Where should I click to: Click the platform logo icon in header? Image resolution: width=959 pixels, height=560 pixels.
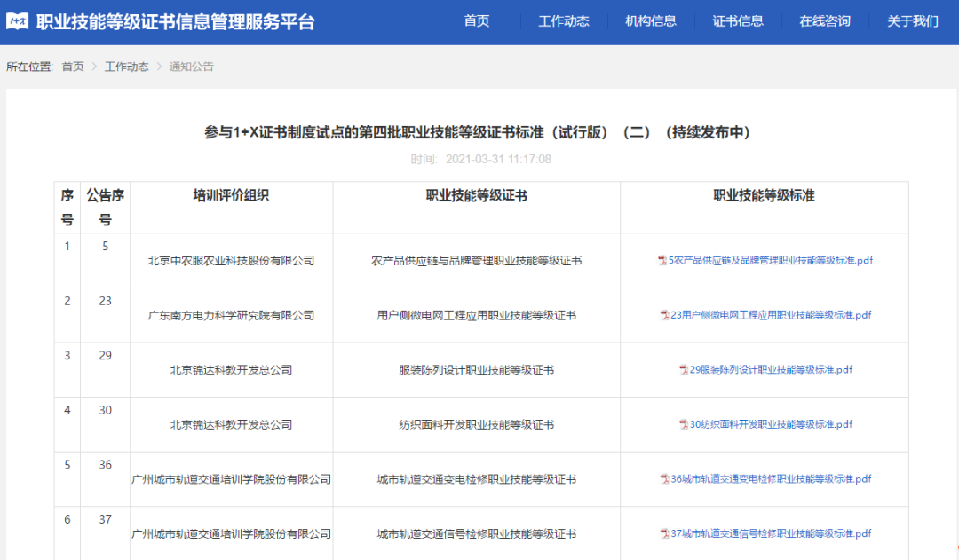click(x=17, y=21)
